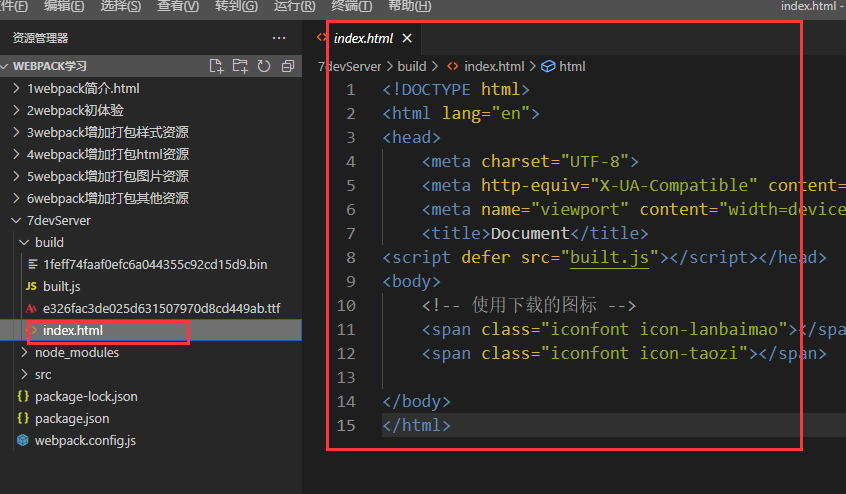
Task: Open the 编辑(E) menu
Action: coord(64,6)
